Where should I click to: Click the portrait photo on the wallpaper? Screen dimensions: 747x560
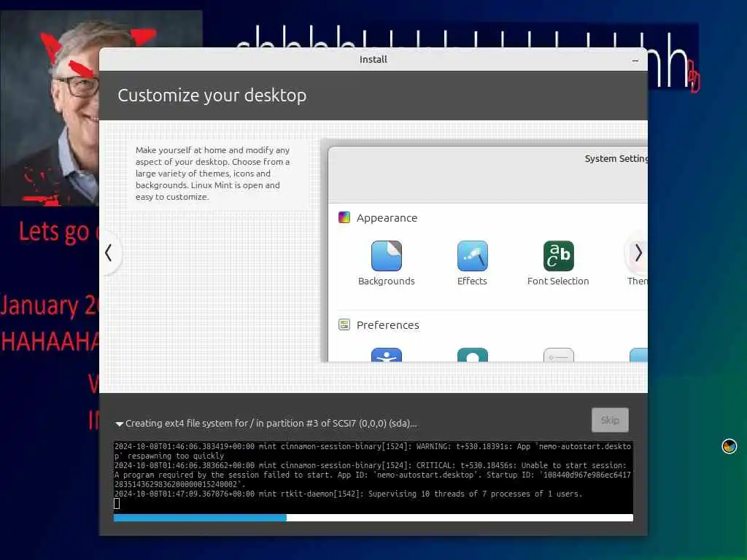coord(50,109)
